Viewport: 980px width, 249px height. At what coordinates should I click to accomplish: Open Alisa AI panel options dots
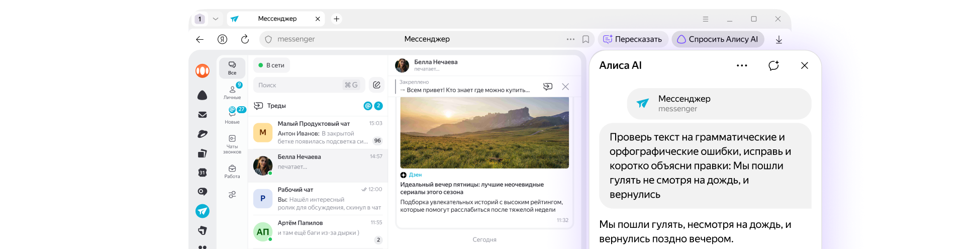[x=742, y=65]
